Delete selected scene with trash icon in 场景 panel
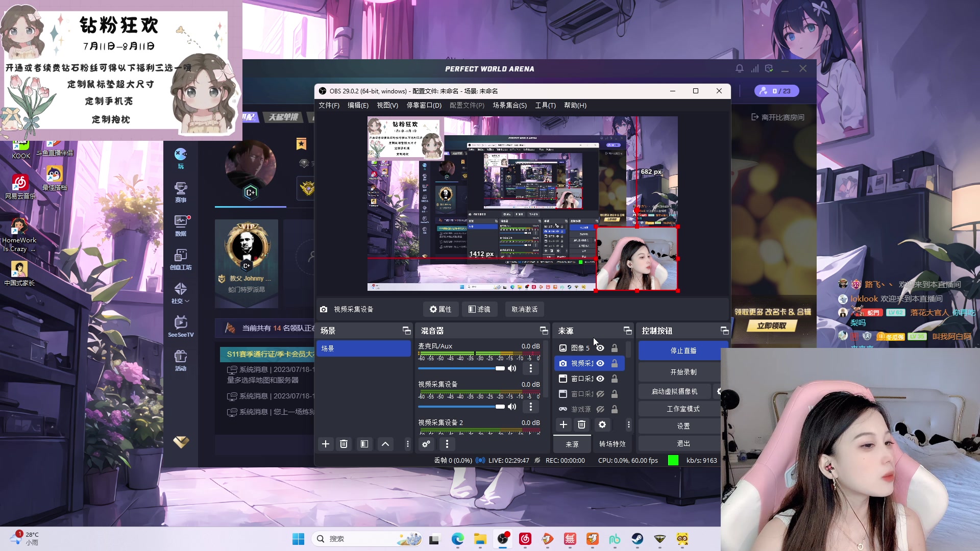 point(344,444)
